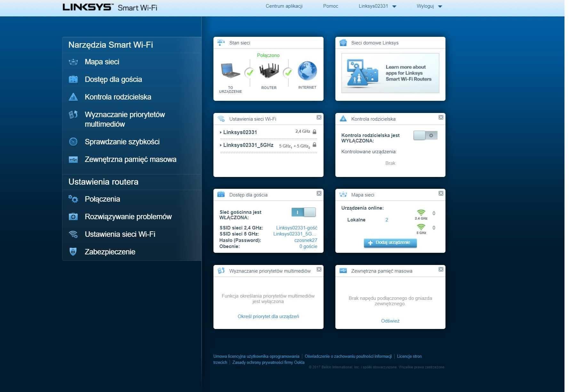Open the Pomoc menu item
584x392 pixels.
coord(331,6)
